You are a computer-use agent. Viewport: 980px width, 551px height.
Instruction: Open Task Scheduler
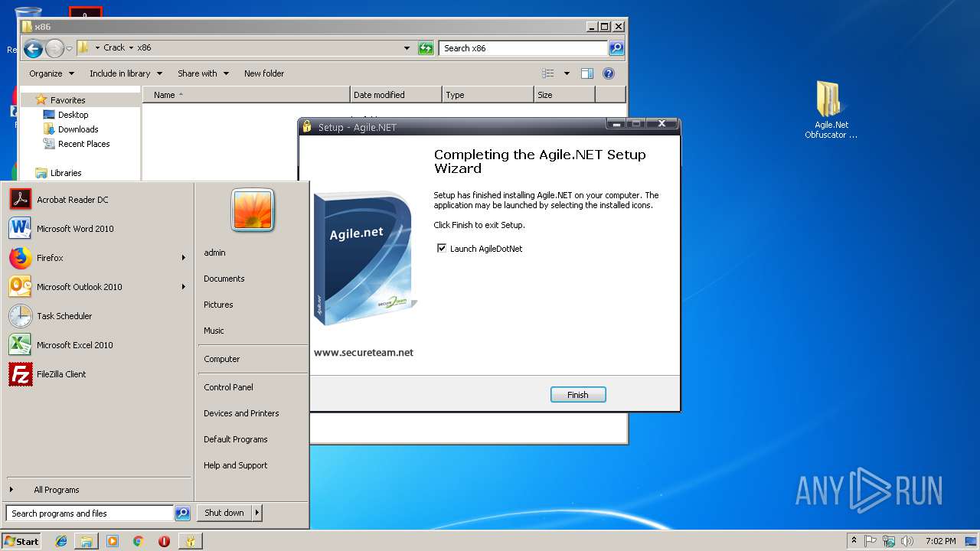coord(97,316)
